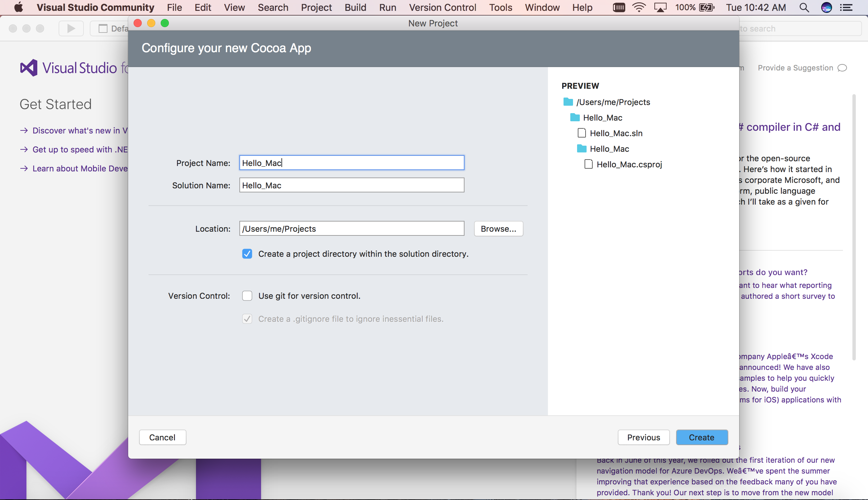Image resolution: width=868 pixels, height=500 pixels.
Task: Enable Use git for version control
Action: point(247,296)
